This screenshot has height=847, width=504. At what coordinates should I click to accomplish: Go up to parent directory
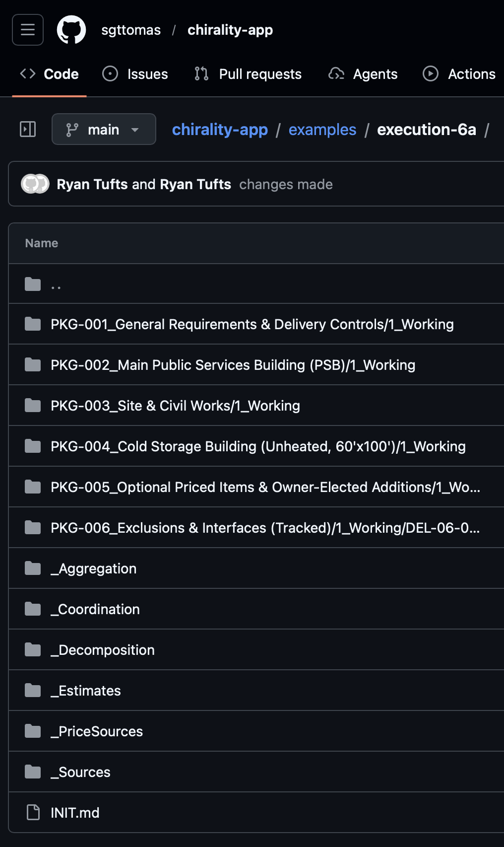tap(56, 284)
